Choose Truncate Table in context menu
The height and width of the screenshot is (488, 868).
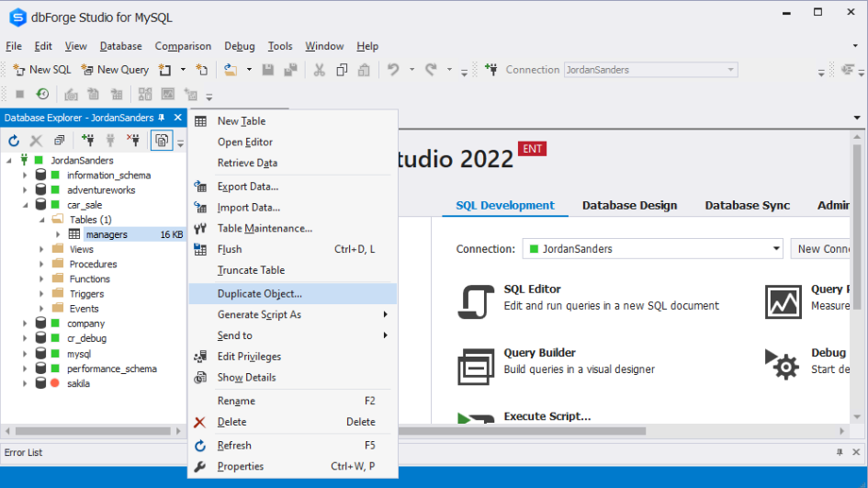(x=292, y=270)
